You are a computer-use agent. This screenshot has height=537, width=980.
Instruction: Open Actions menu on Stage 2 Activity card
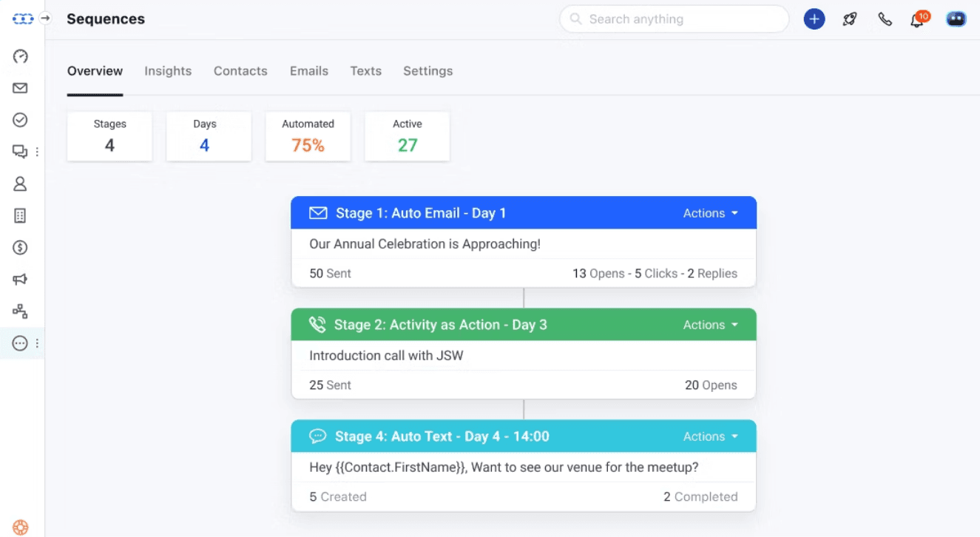pos(709,324)
